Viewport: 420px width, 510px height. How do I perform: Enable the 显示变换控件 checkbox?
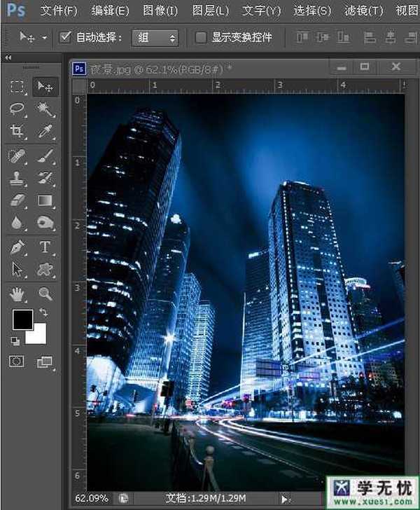[x=201, y=37]
